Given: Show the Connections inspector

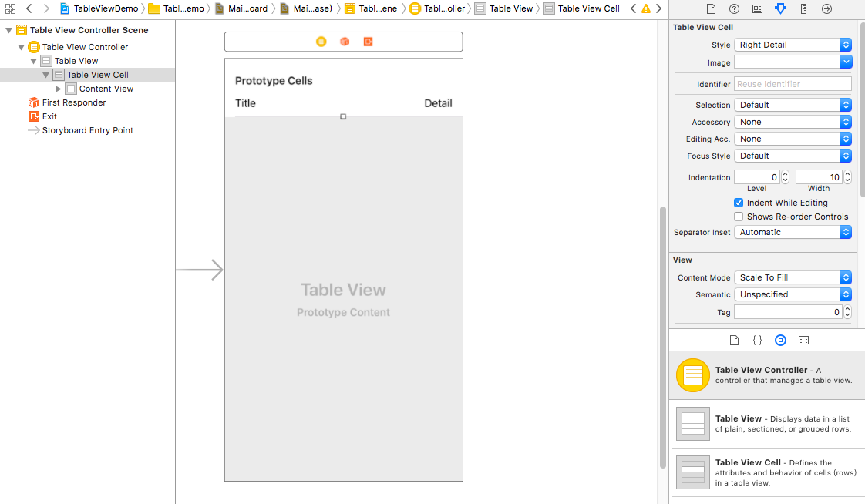Looking at the screenshot, I should coord(826,9).
